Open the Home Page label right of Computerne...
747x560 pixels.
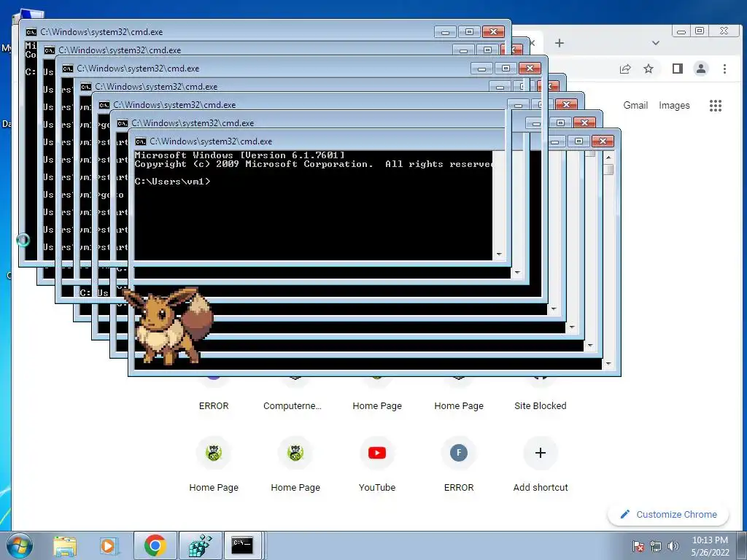coord(377,405)
